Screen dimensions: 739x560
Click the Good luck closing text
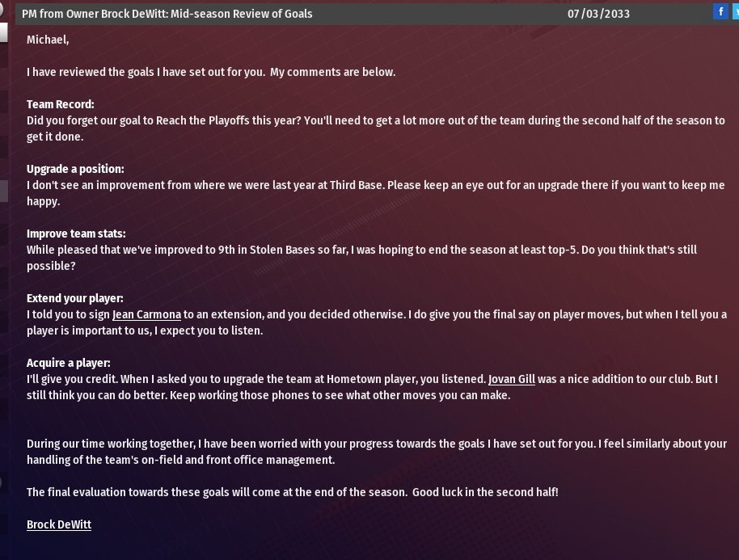click(x=485, y=492)
